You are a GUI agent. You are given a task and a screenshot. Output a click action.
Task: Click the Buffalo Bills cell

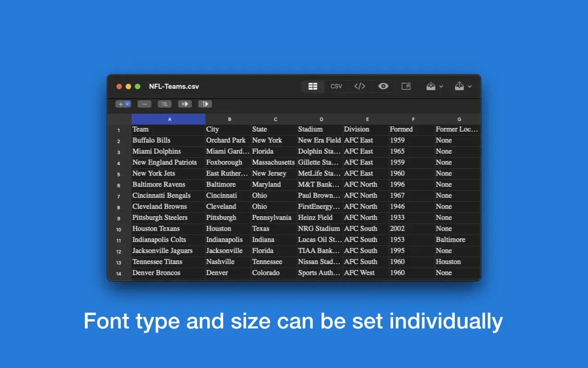151,140
